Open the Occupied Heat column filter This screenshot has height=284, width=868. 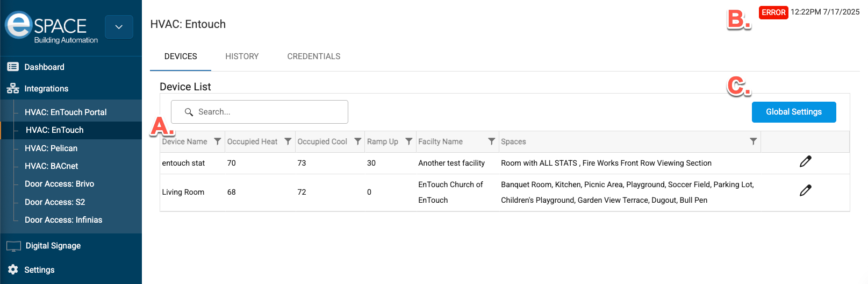(288, 141)
